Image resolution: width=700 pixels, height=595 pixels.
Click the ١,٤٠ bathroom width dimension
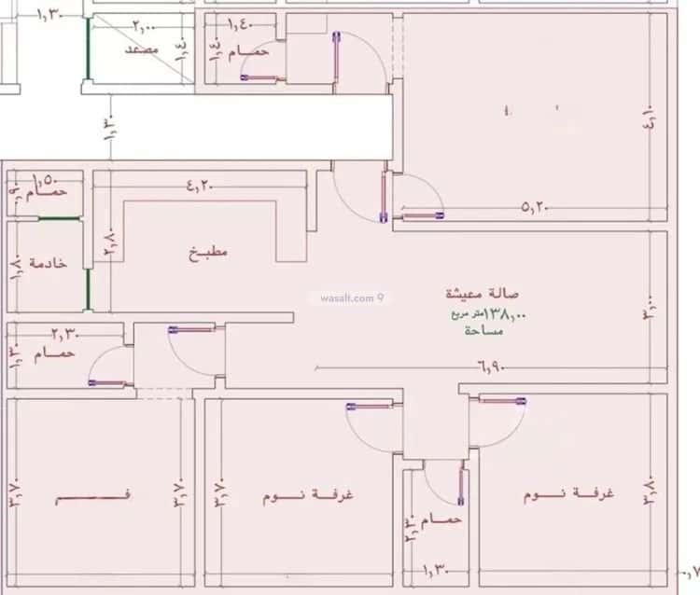click(241, 24)
